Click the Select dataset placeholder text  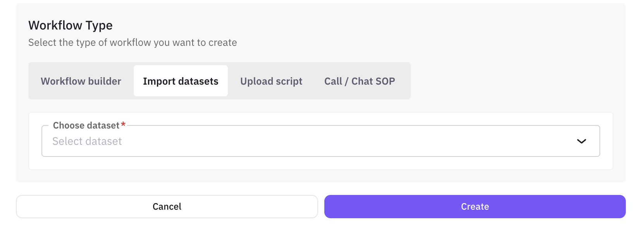(87, 141)
